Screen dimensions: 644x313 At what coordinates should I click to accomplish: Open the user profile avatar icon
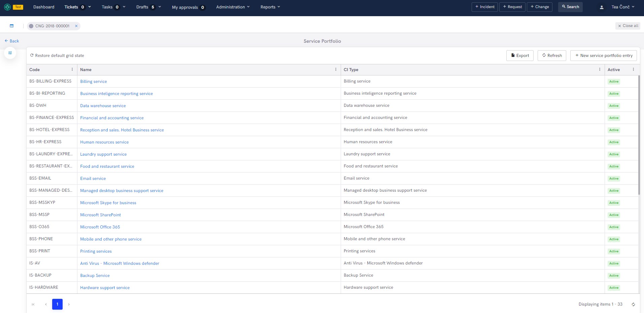tap(602, 7)
